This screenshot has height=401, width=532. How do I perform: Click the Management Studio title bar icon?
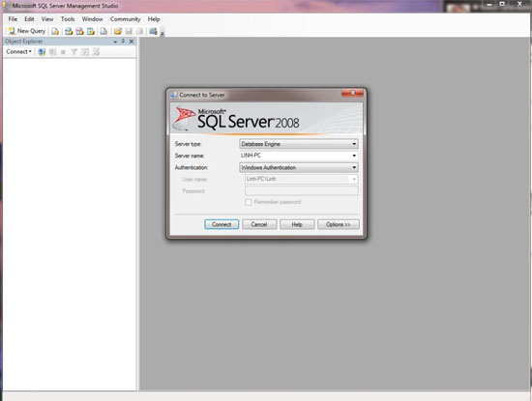[6, 6]
